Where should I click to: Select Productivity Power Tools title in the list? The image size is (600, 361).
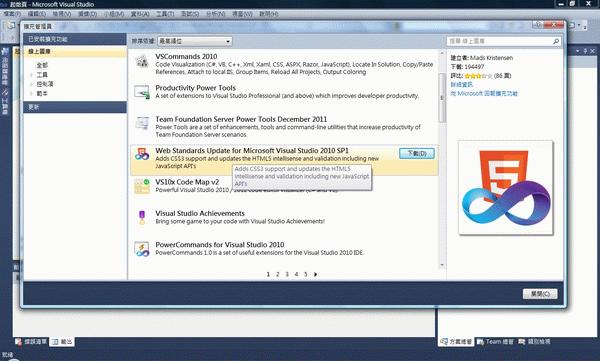pyautogui.click(x=196, y=88)
